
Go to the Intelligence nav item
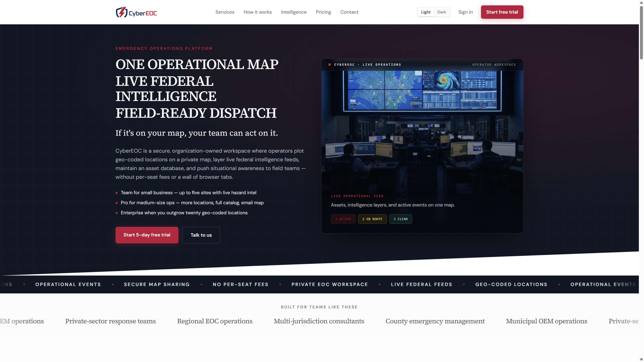[x=294, y=12]
